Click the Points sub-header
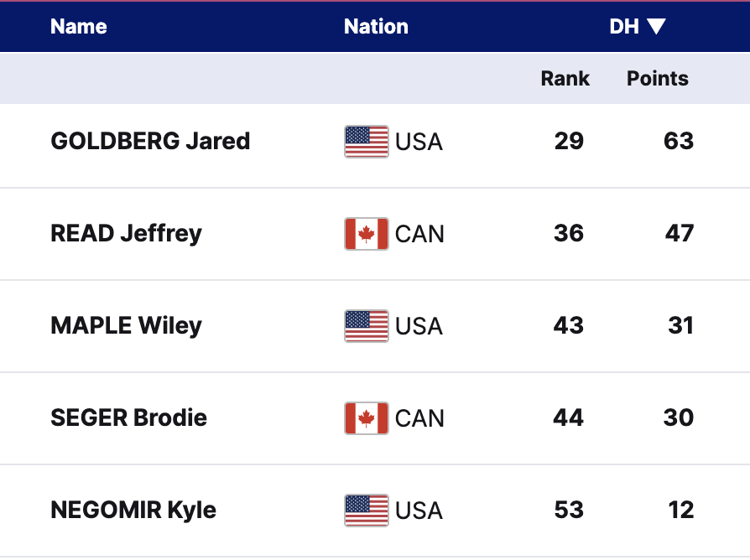This screenshot has width=750, height=560. point(658,79)
